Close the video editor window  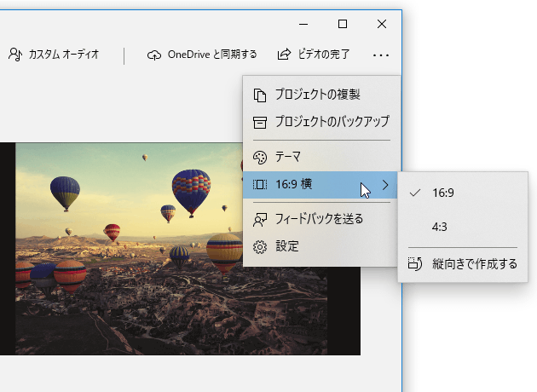[x=382, y=24]
